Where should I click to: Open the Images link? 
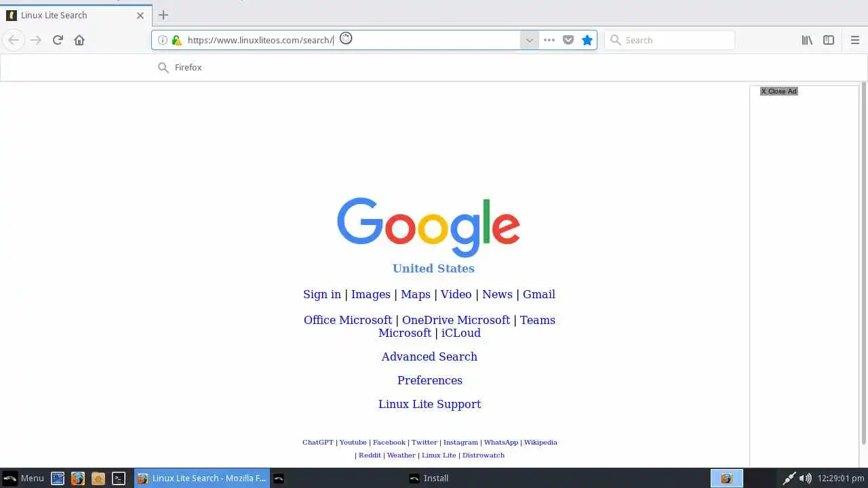click(371, 294)
